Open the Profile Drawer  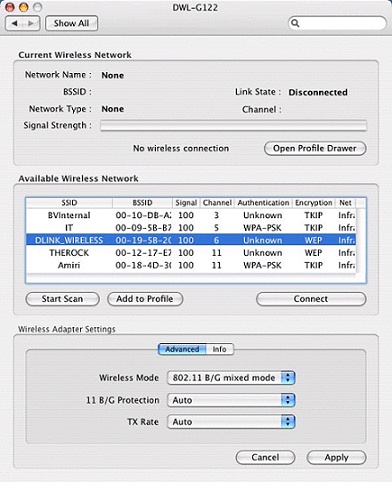(x=315, y=148)
